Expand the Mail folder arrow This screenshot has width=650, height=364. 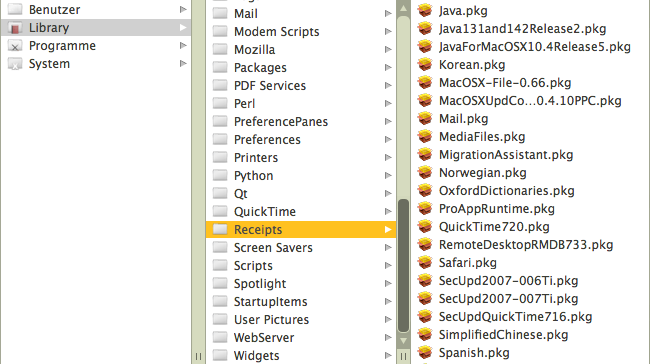coord(388,13)
